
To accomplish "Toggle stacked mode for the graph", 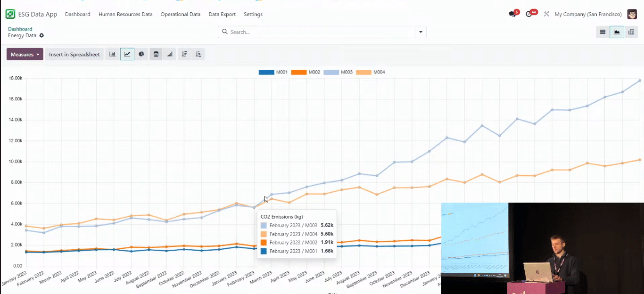I will (x=156, y=54).
